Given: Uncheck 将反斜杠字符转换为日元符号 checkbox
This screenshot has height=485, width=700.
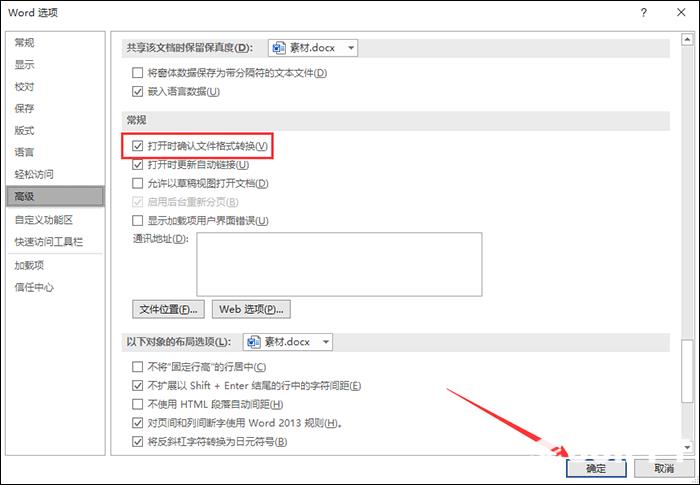Looking at the screenshot, I should pos(138,442).
